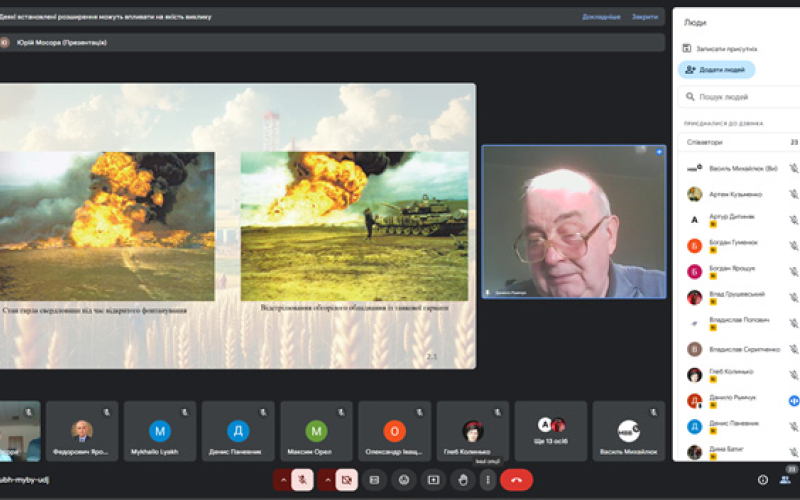Image resolution: width=800 pixels, height=500 pixels.
Task: Click the muted mic icon for Владислав Скрипченко
Action: tap(793, 349)
